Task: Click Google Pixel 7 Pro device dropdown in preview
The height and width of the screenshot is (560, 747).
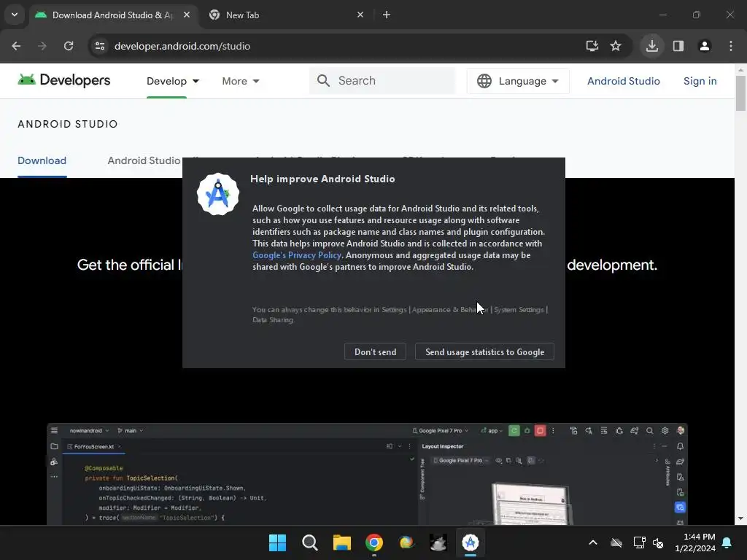Action: click(440, 430)
